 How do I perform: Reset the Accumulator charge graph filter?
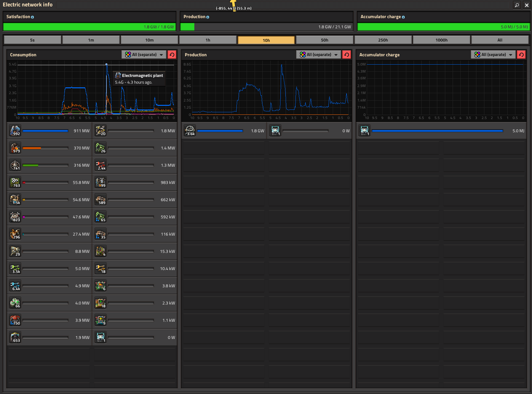coord(521,55)
